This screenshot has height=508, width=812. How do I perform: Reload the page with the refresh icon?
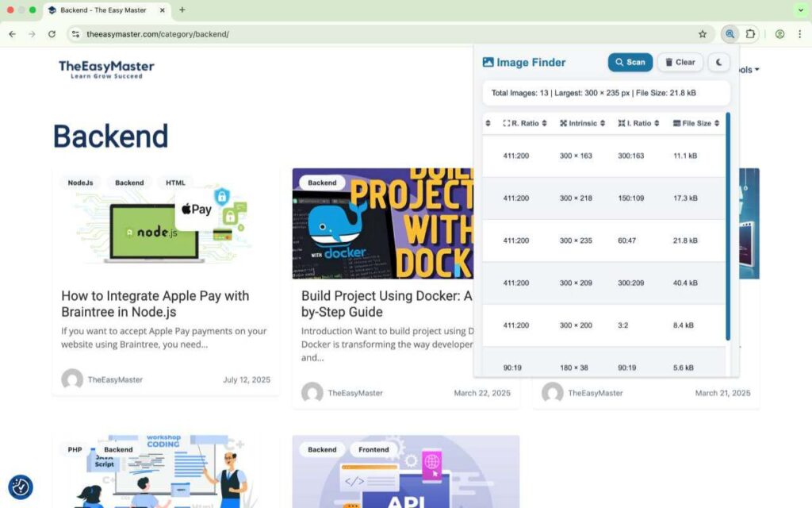click(52, 34)
